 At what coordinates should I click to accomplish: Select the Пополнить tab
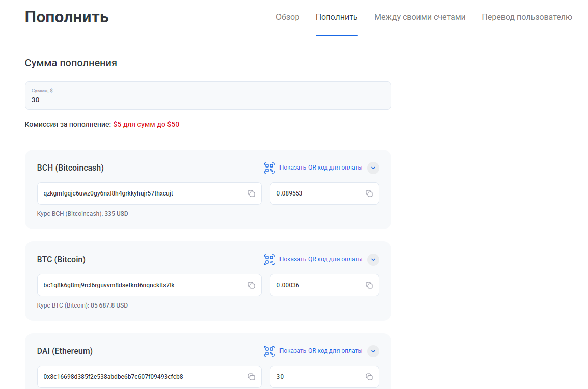click(337, 17)
